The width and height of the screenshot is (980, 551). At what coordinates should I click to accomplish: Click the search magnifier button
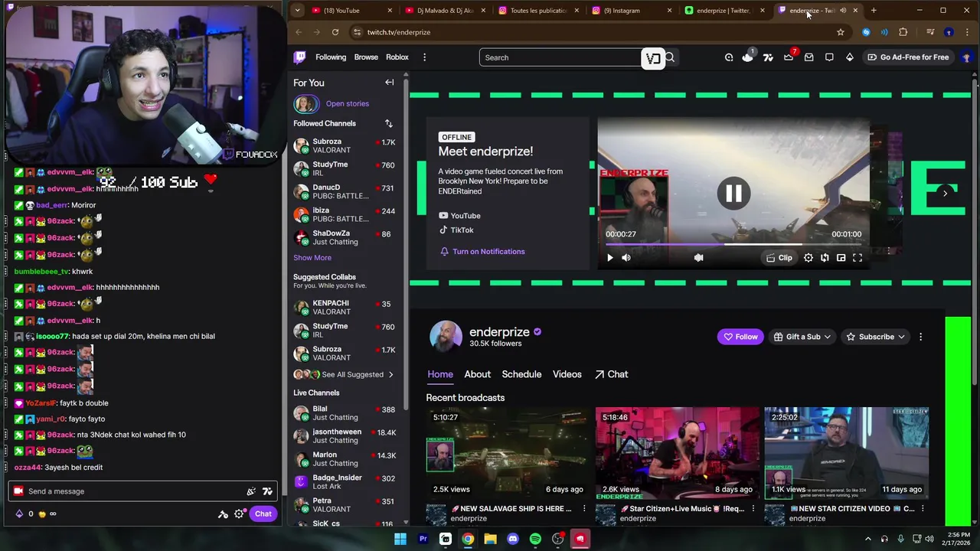click(670, 57)
